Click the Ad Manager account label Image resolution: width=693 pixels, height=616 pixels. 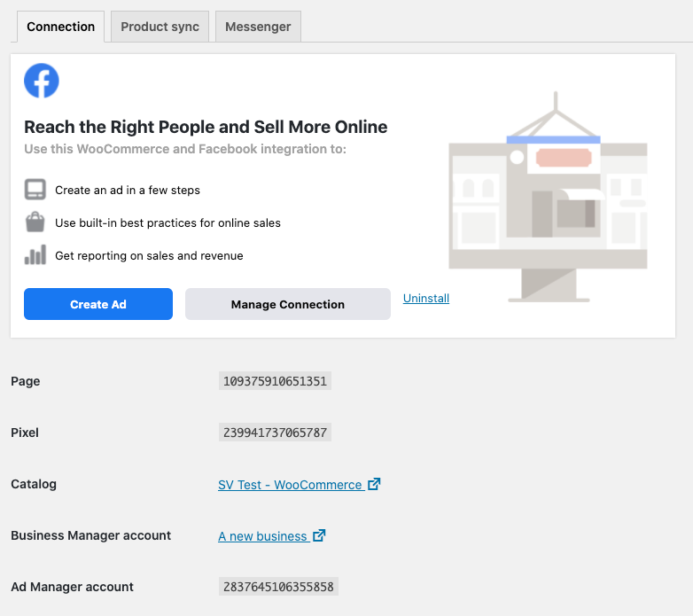point(72,587)
